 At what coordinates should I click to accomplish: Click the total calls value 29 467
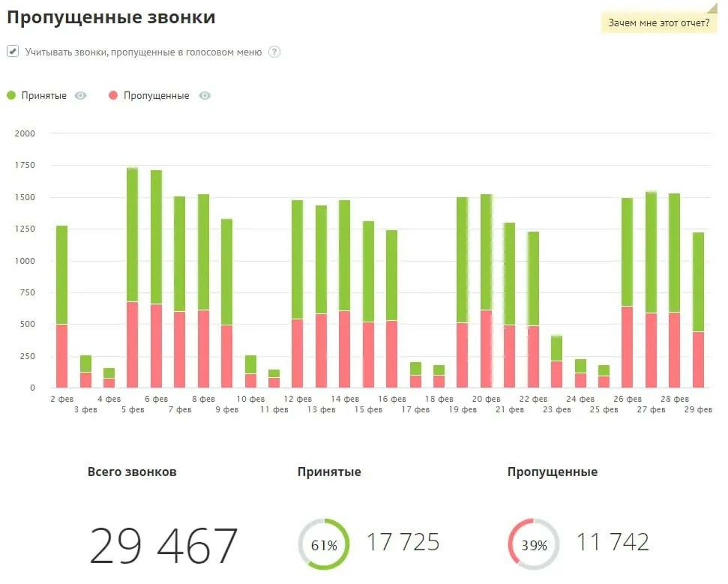point(164,545)
